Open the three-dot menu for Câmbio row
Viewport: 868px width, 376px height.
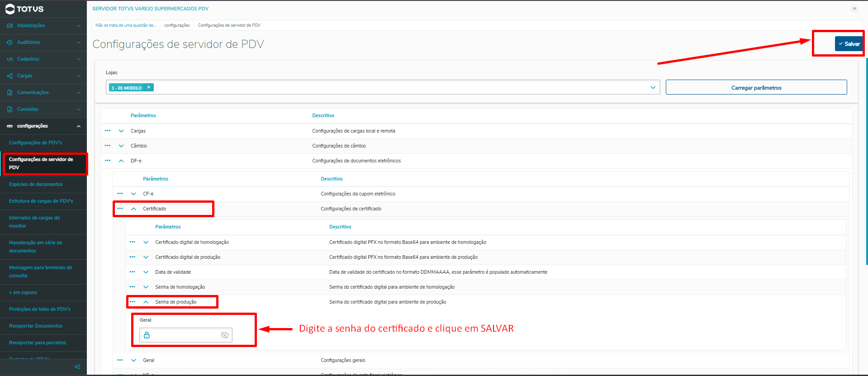(x=108, y=146)
